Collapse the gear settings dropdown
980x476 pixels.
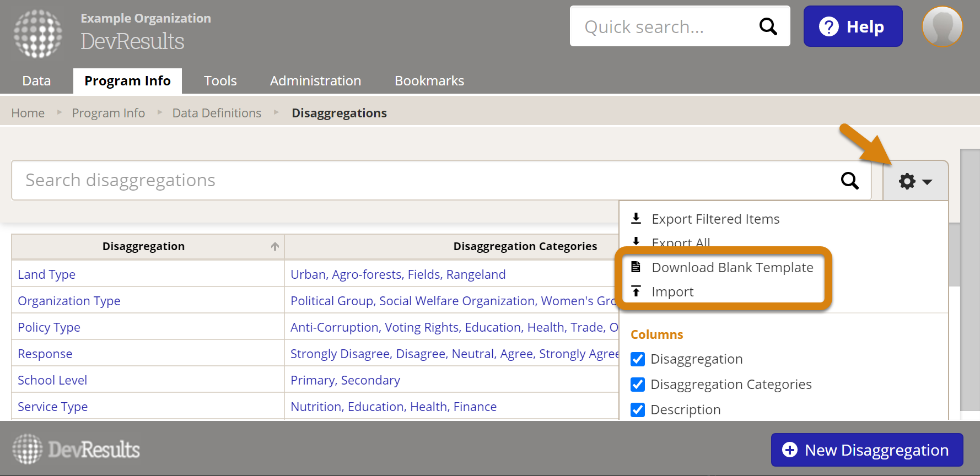click(915, 181)
